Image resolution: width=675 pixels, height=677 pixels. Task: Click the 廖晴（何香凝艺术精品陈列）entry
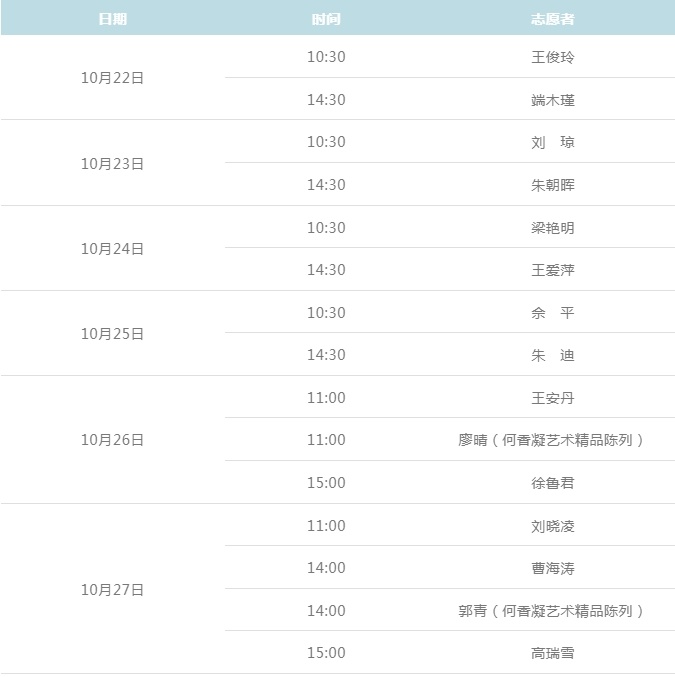[552, 440]
